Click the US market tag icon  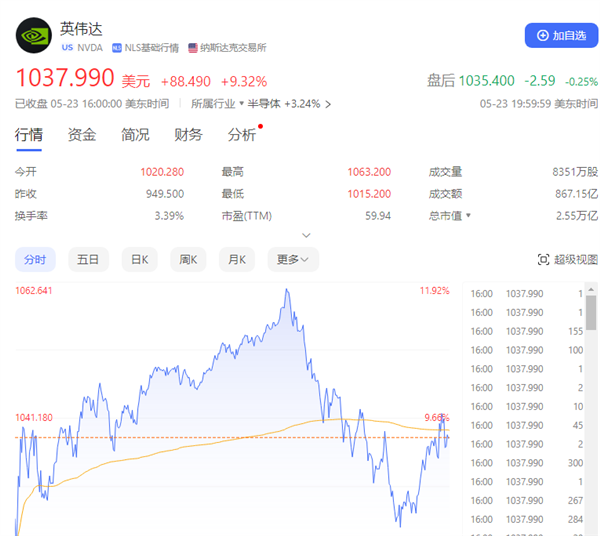(67, 47)
